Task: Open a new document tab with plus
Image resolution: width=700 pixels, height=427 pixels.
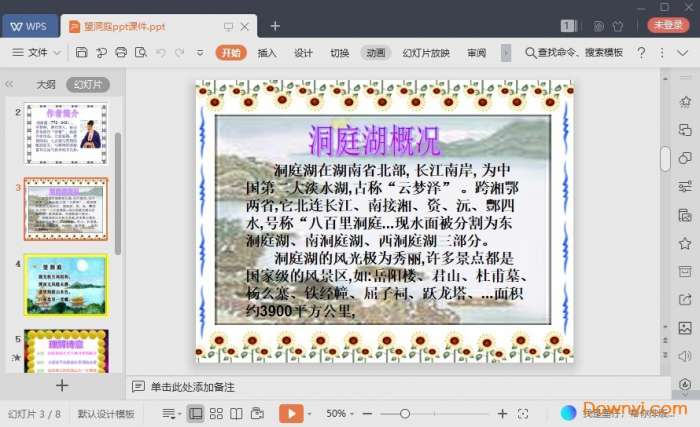Action: 275,26
